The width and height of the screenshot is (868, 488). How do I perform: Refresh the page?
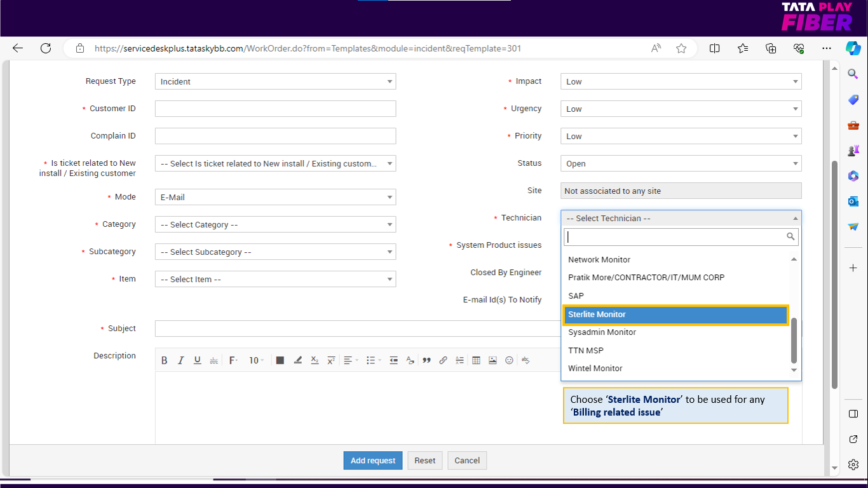tap(45, 48)
